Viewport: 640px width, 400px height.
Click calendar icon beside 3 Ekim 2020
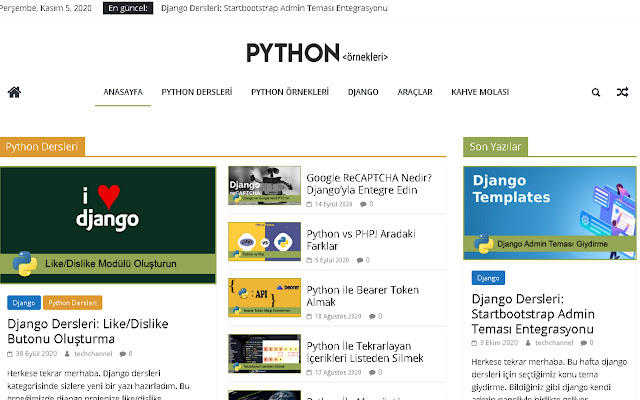[474, 343]
